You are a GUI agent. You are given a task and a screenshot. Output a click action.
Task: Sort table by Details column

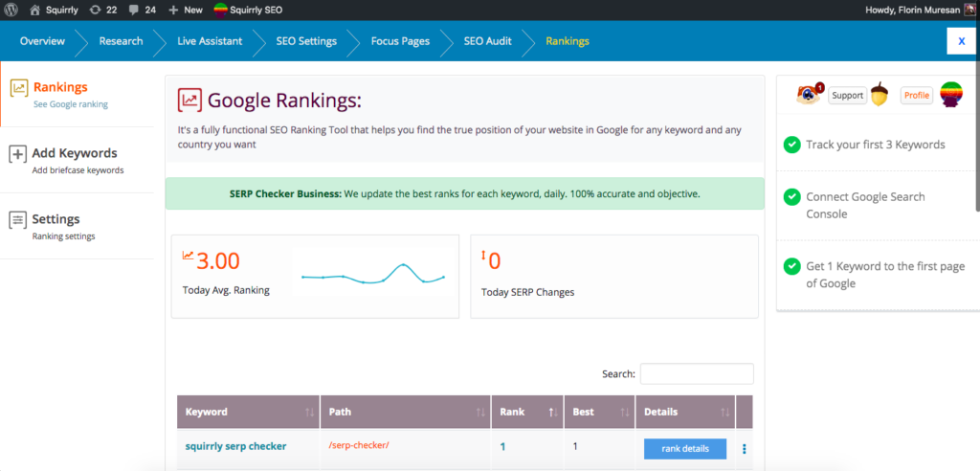click(685, 413)
